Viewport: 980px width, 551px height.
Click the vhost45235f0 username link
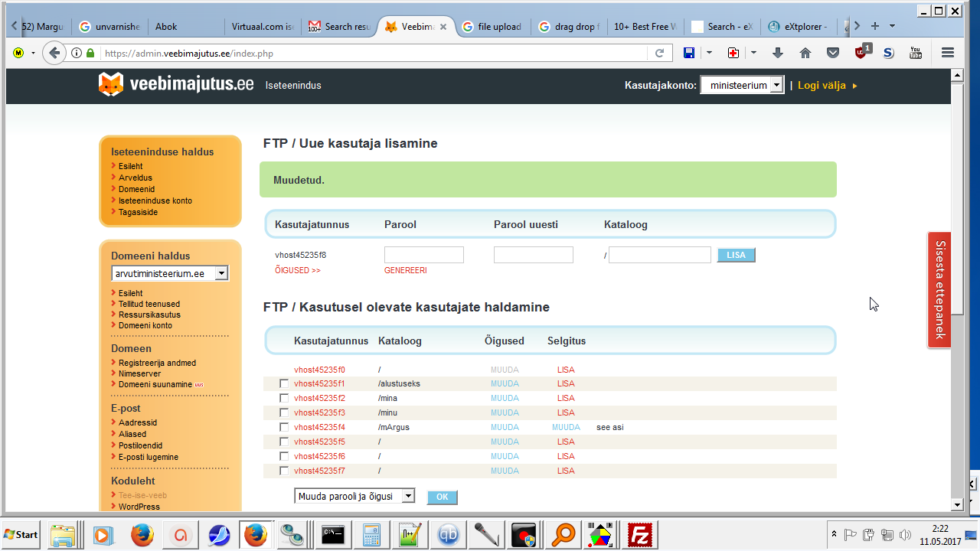pos(319,370)
